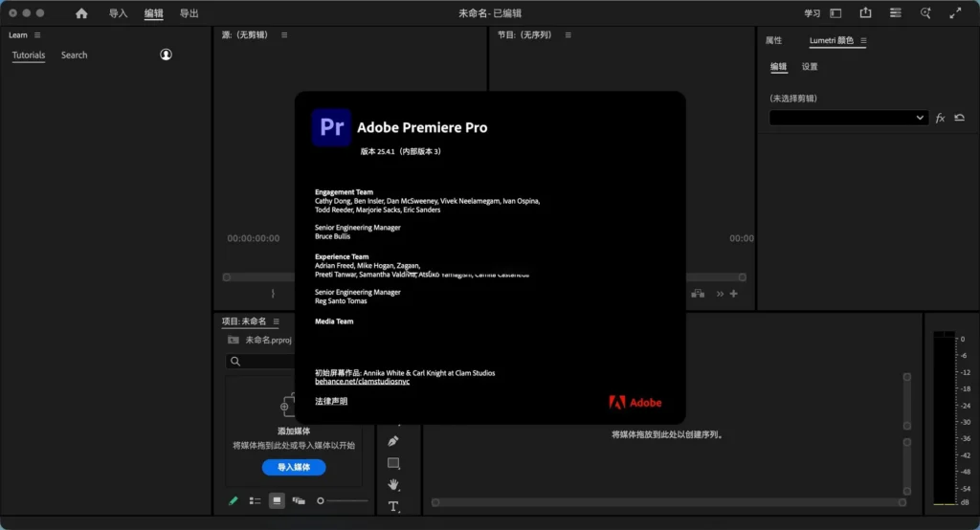Image resolution: width=980 pixels, height=530 pixels.
Task: Switch to the 导出 export tab
Action: click(189, 13)
